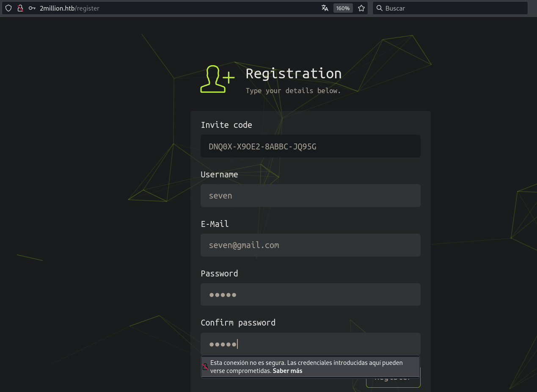The image size is (537, 392).
Task: Click the tracking protection shield icon
Action: (x=8, y=8)
